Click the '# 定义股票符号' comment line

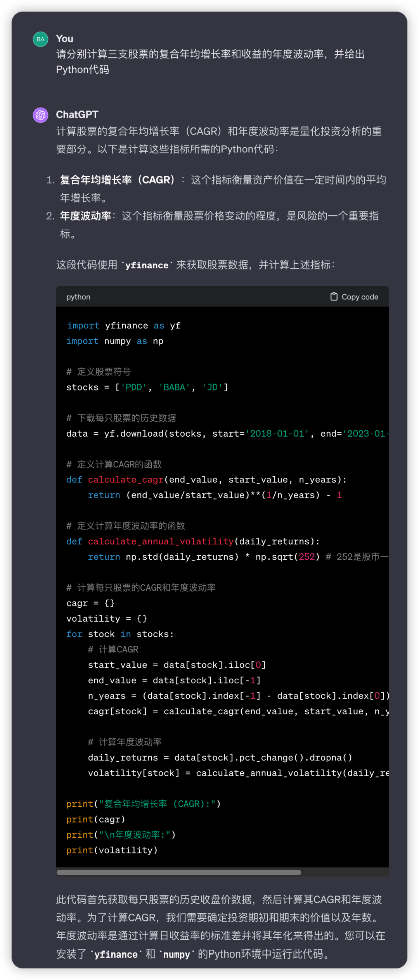coord(99,372)
